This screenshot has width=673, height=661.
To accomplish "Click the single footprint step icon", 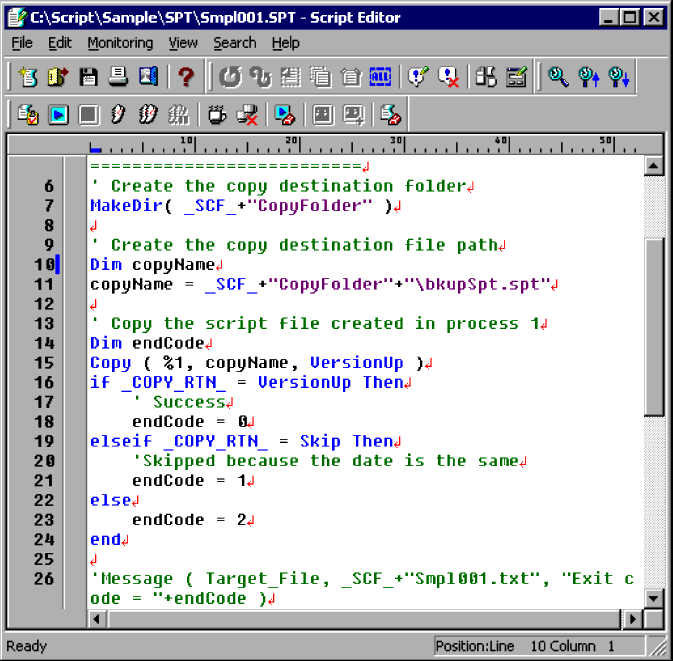I will pos(118,115).
